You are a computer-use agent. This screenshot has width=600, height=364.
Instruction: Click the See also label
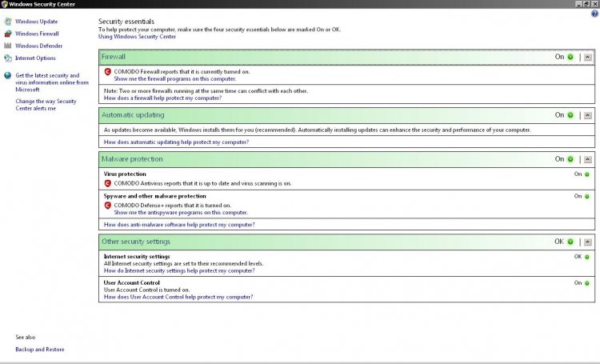[x=26, y=338]
